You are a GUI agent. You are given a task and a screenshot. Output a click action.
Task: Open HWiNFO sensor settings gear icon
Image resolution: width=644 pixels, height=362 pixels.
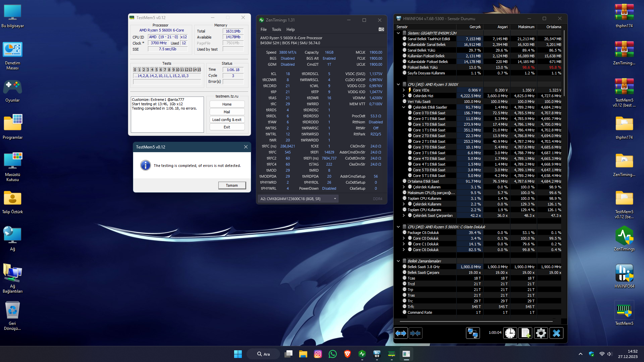click(541, 333)
